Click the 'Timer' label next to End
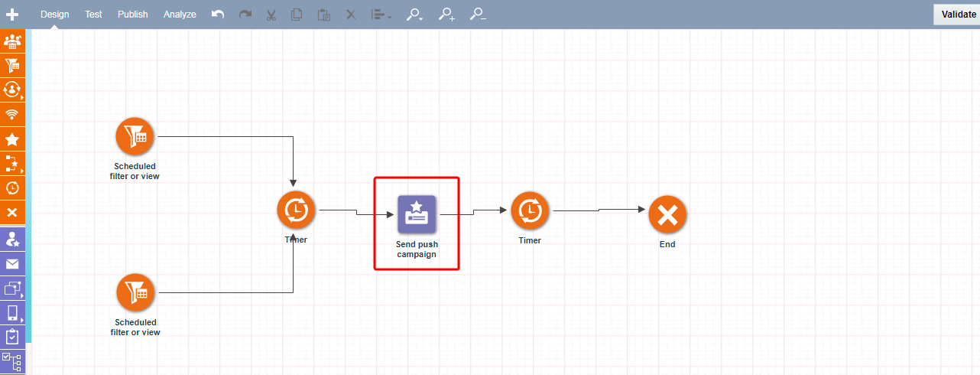 coord(530,240)
